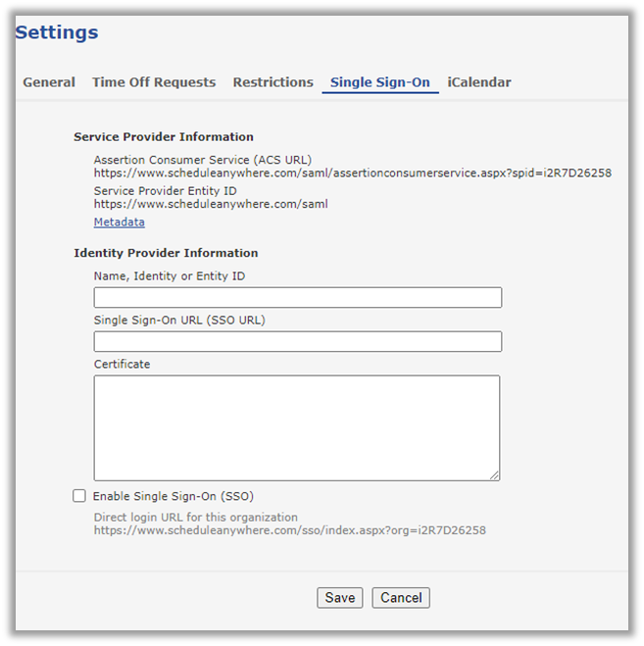Click the Identity Provider Information heading
The width and height of the screenshot is (644, 646).
pos(166,253)
